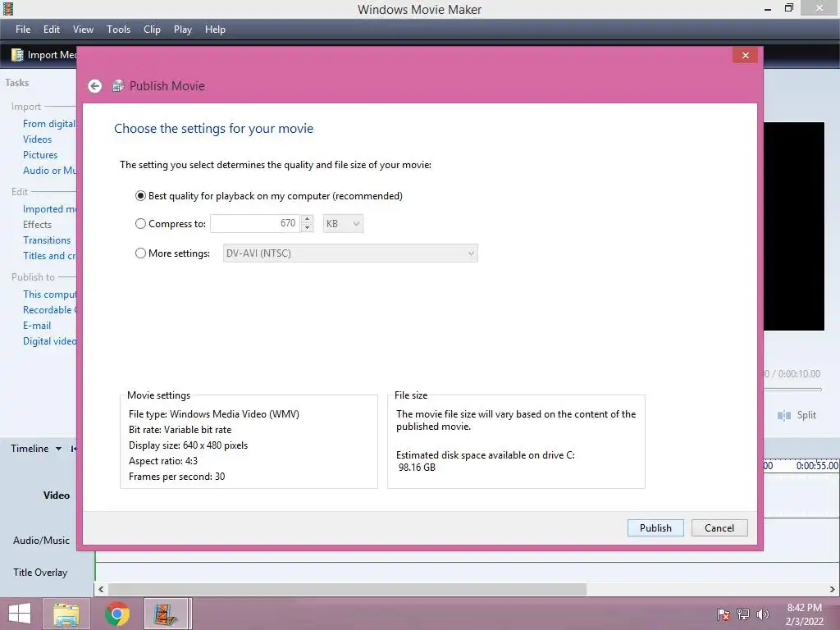This screenshot has width=840, height=630.
Task: Click the Audio/Music track label
Action: (41, 541)
